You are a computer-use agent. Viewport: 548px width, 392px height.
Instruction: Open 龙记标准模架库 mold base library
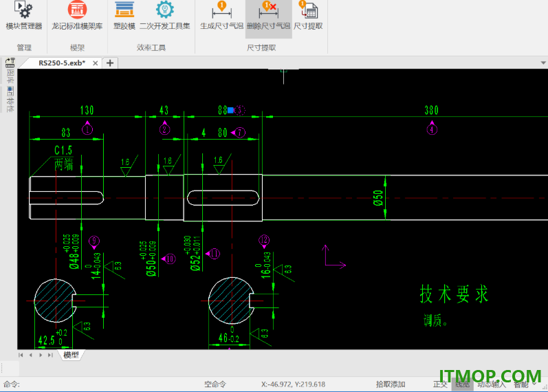click(77, 16)
